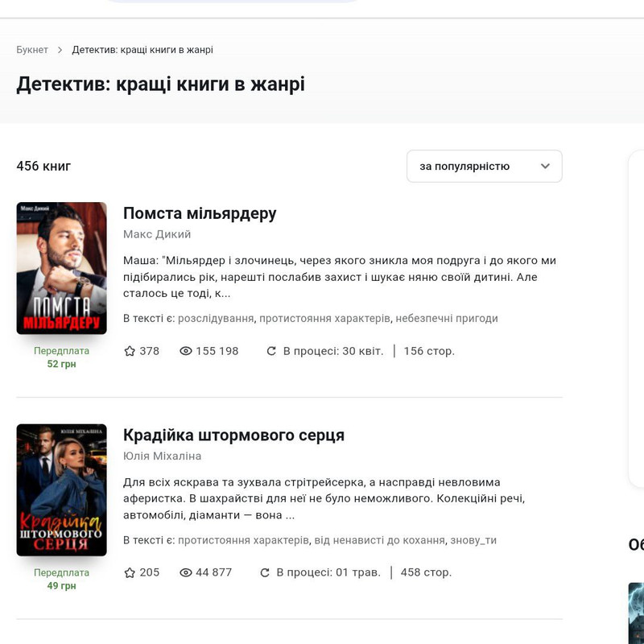
Task: Click the description beginning 'Для всіх яскрава та зухвала'
Action: tap(324, 498)
